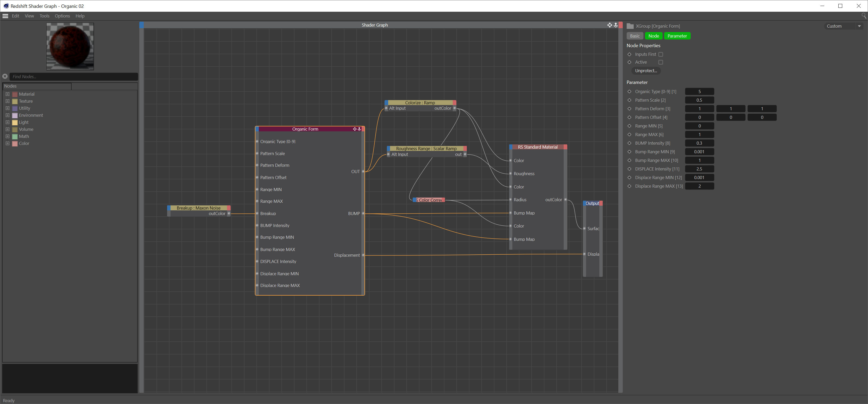This screenshot has width=868, height=404.
Task: Switch to the Basic tab
Action: (634, 36)
